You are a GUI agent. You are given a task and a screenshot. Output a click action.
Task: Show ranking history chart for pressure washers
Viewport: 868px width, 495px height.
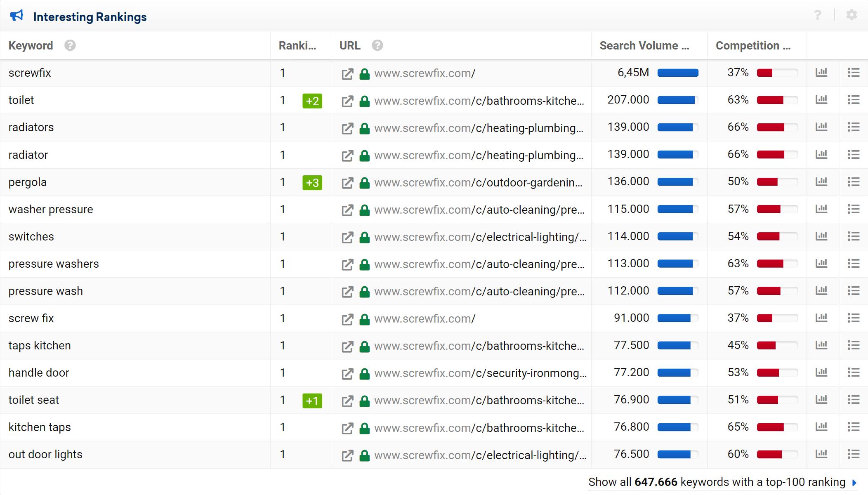(x=821, y=263)
